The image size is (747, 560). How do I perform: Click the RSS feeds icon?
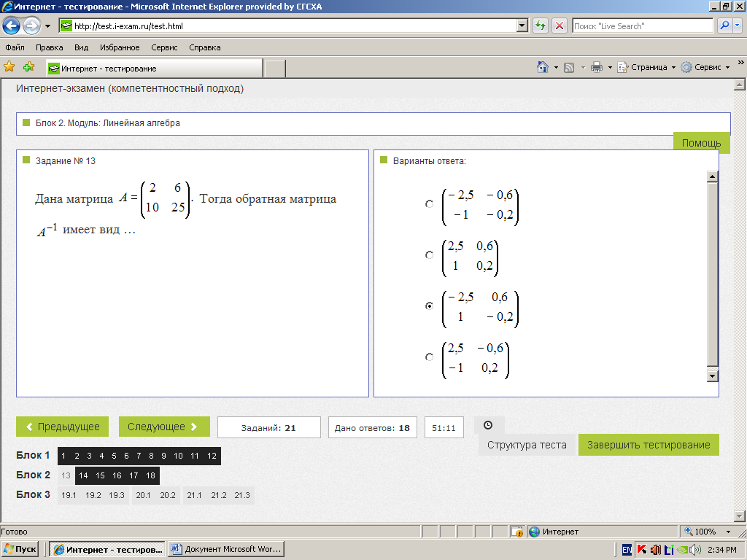[569, 68]
